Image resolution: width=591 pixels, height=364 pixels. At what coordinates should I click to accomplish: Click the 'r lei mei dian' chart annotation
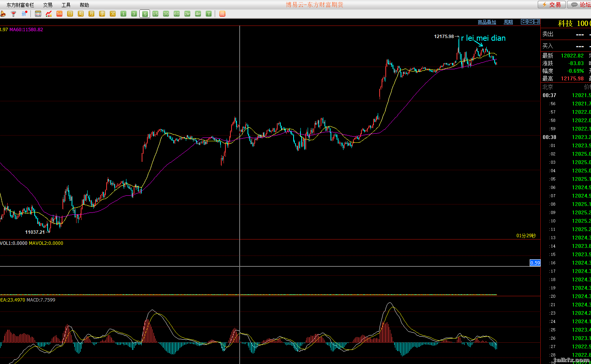(483, 38)
